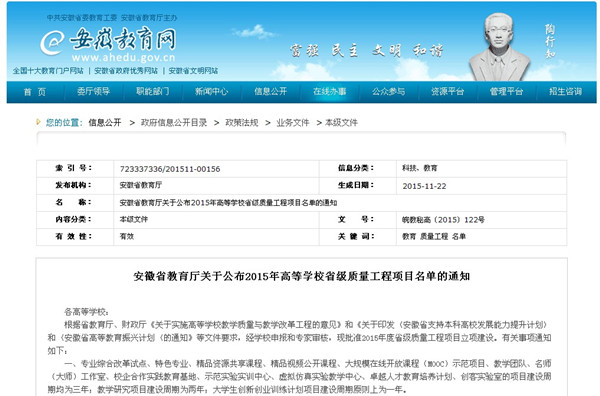Screen dimensions: 600x396
Task: Go to 职能部门 in the navigation bar
Action: coord(152,91)
